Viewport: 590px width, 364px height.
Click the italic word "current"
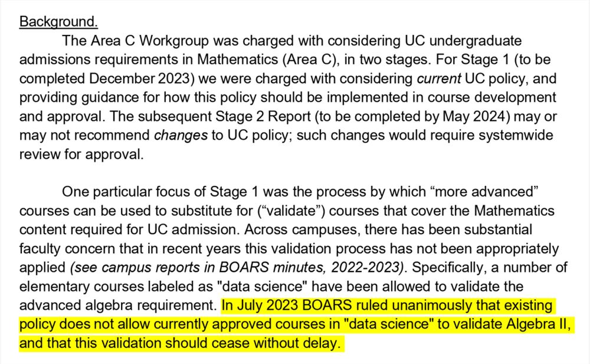439,78
